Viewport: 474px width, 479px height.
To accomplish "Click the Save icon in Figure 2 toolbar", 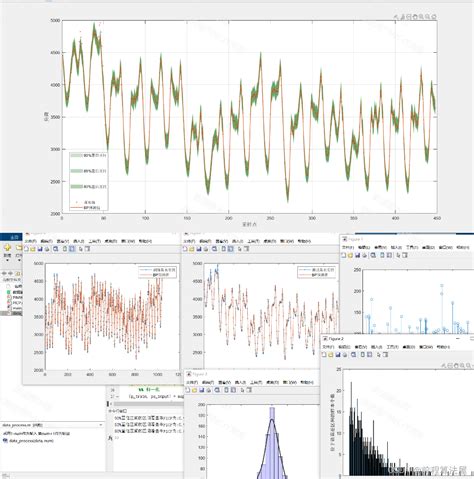I will pyautogui.click(x=338, y=355).
